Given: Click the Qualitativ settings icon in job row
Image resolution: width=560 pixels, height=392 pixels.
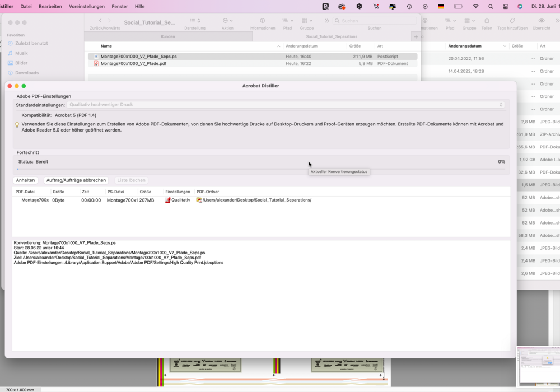Looking at the screenshot, I should pos(167,200).
